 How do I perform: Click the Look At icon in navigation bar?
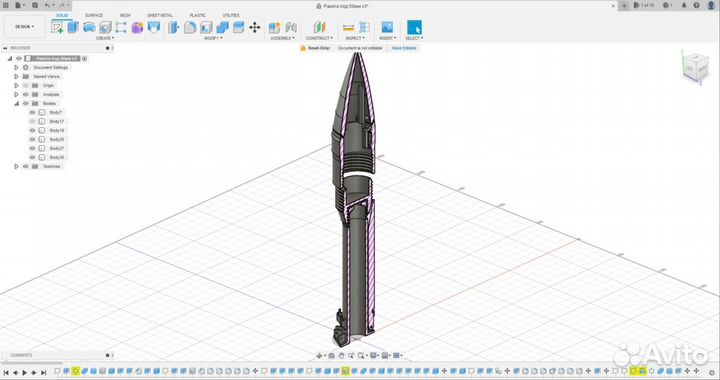coord(332,355)
